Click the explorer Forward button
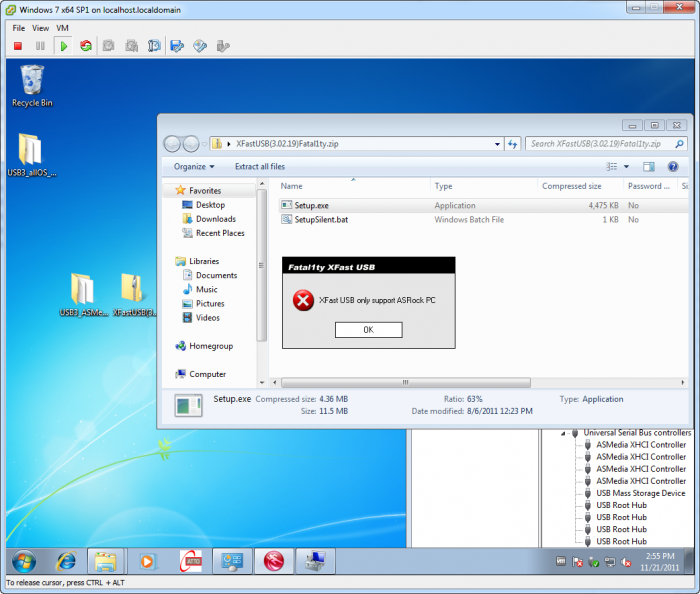 click(x=191, y=144)
